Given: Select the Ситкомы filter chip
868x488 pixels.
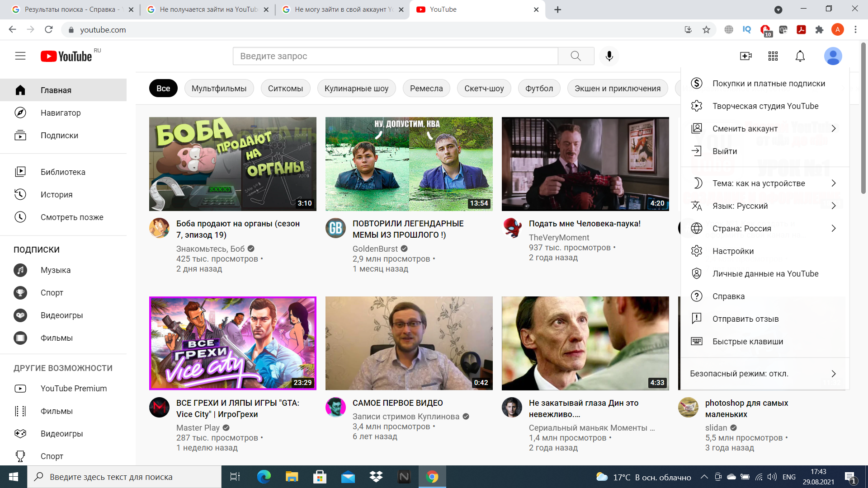Looking at the screenshot, I should pyautogui.click(x=285, y=88).
